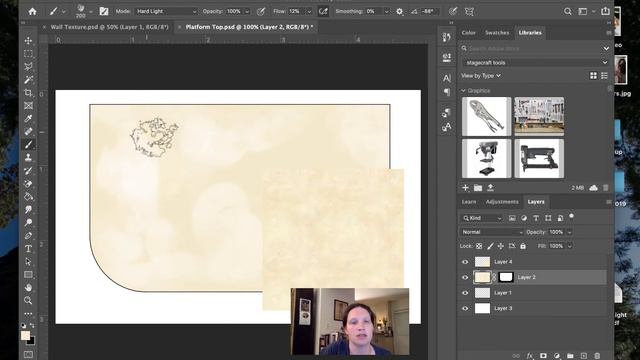The image size is (640, 360).
Task: Open Flow value dropdown arrow
Action: coord(309,11)
